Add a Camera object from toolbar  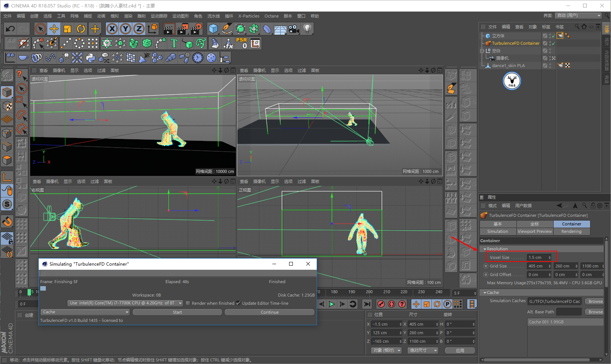click(x=294, y=29)
